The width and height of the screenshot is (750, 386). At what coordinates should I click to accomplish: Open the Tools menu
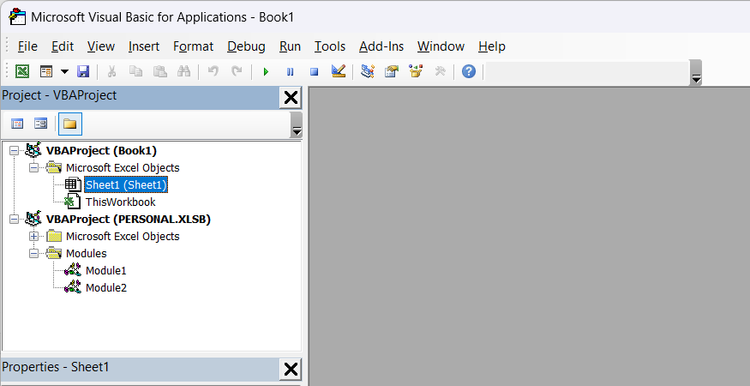[x=330, y=46]
